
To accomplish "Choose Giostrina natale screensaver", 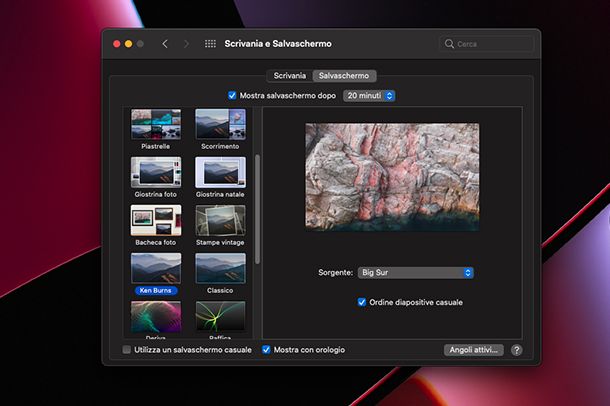I will tap(220, 172).
